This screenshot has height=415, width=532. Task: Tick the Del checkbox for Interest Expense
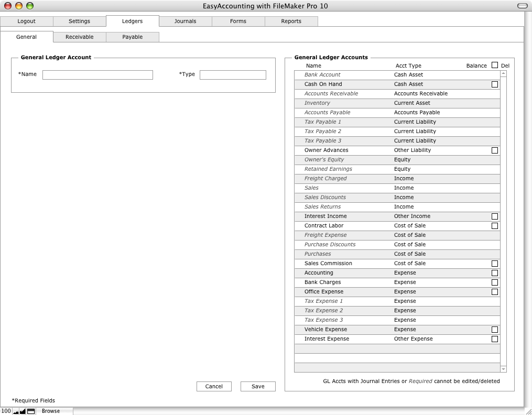[495, 339]
